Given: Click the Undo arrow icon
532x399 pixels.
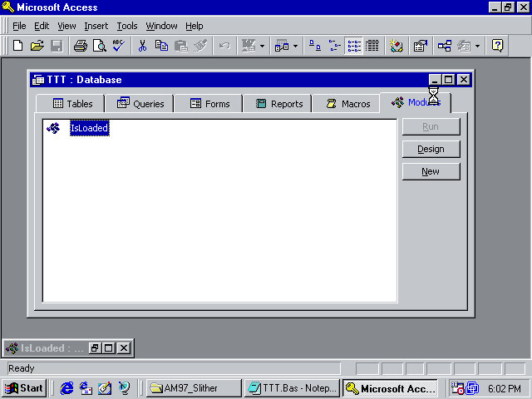Looking at the screenshot, I should coord(224,46).
